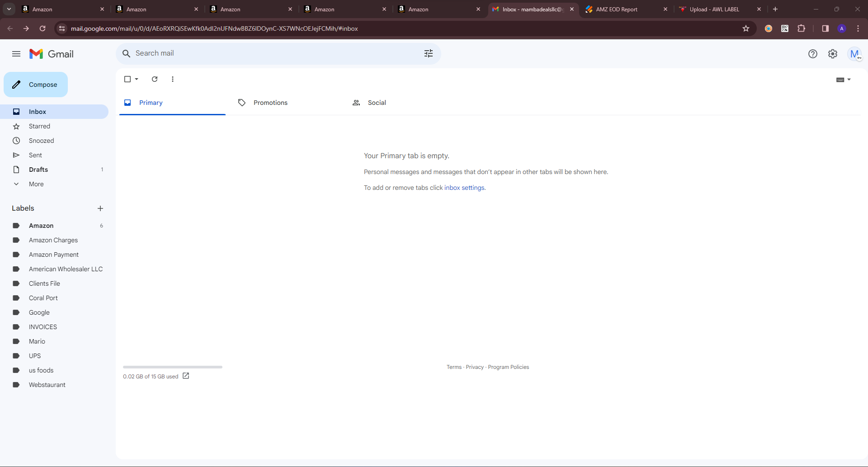Open the More options three-dot menu
Viewport: 868px width, 467px height.
pos(173,79)
